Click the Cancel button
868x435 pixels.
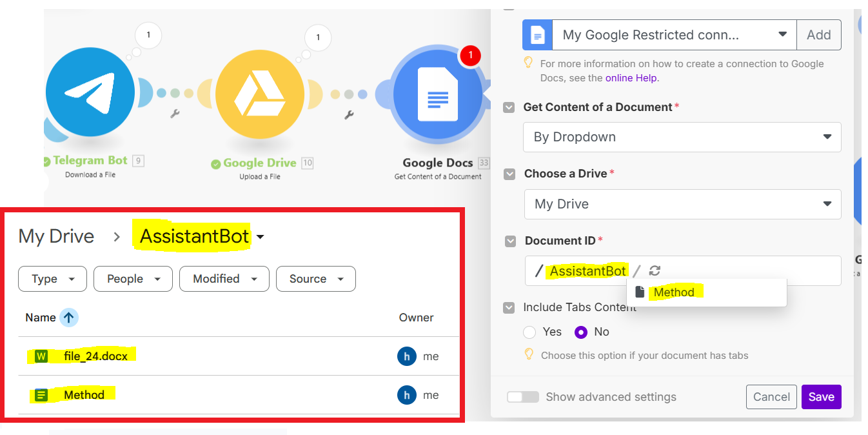771,397
